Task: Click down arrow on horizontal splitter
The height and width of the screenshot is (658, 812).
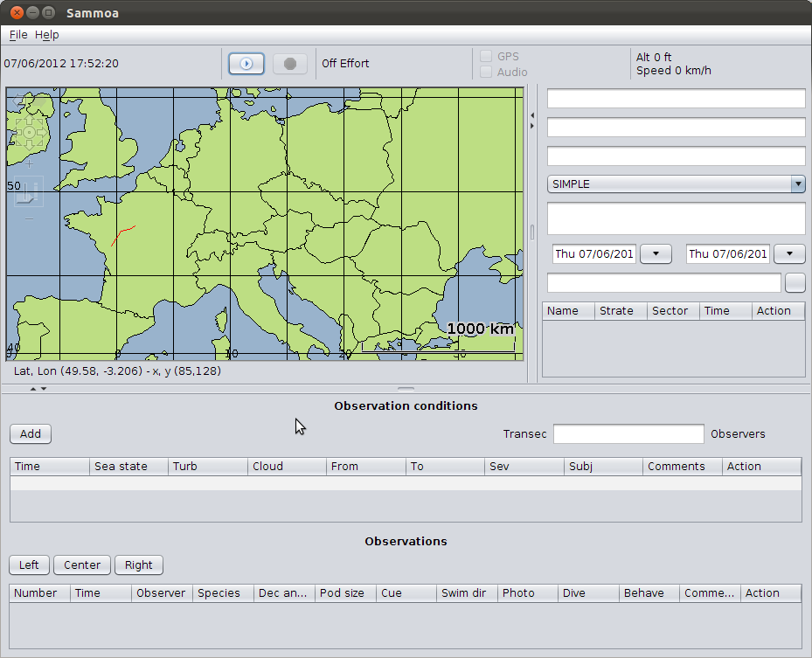Action: coord(44,388)
